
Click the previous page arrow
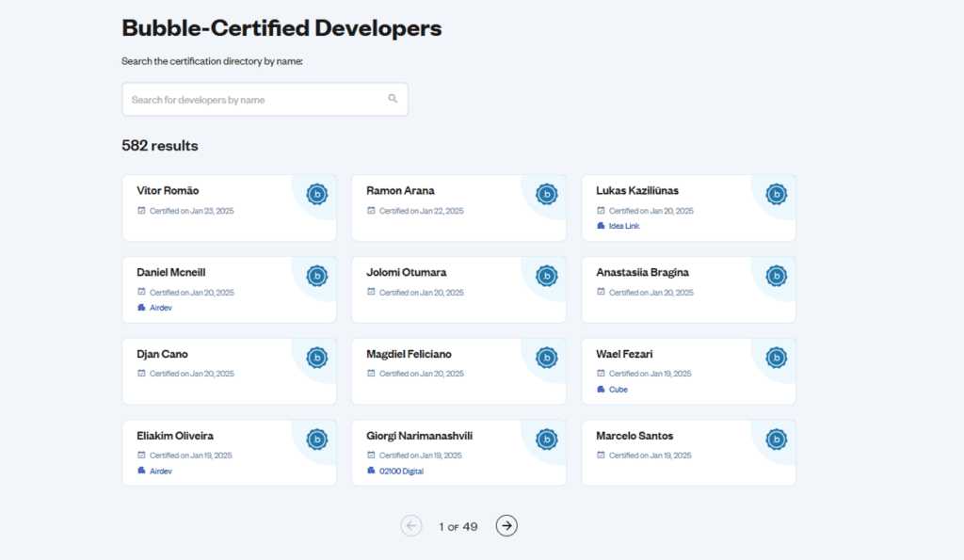coord(411,525)
